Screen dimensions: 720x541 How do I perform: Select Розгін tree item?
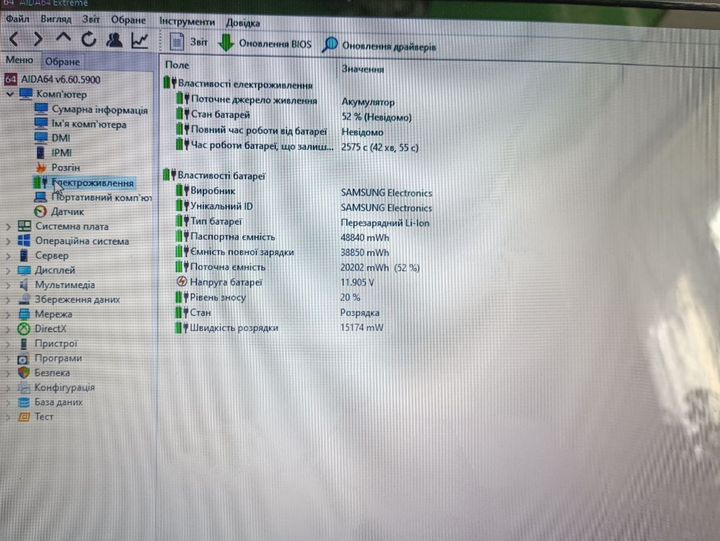[x=57, y=167]
